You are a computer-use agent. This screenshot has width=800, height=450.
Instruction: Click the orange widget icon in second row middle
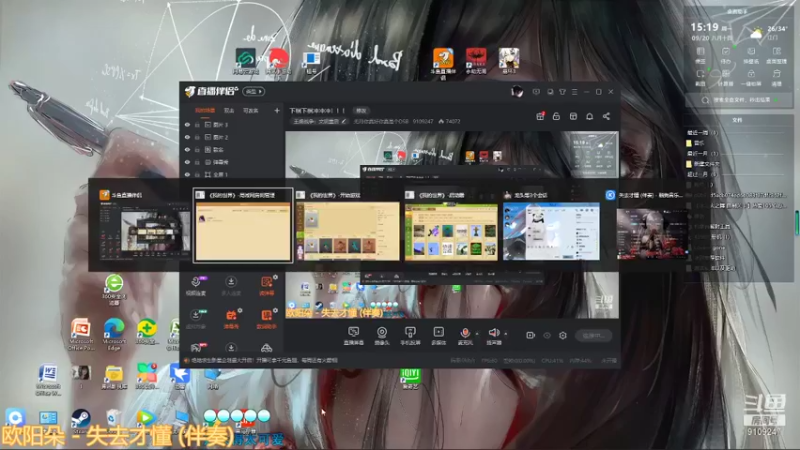[x=231, y=315]
